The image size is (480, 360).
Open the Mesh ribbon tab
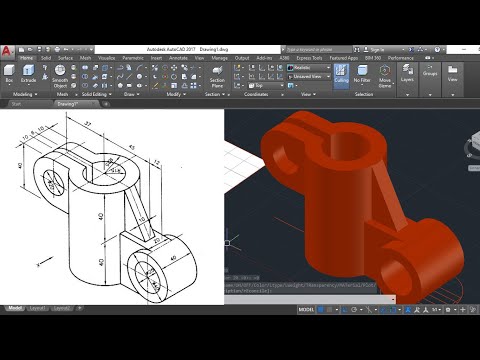[85, 58]
